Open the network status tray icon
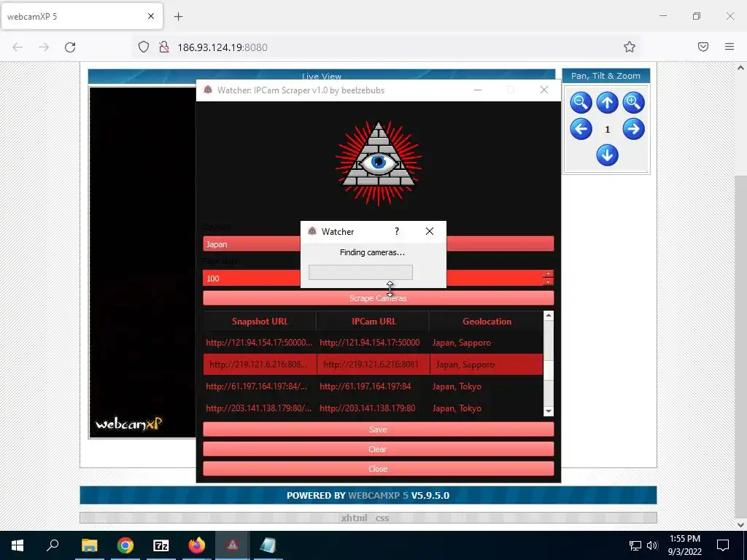The height and width of the screenshot is (560, 747). 635,545
